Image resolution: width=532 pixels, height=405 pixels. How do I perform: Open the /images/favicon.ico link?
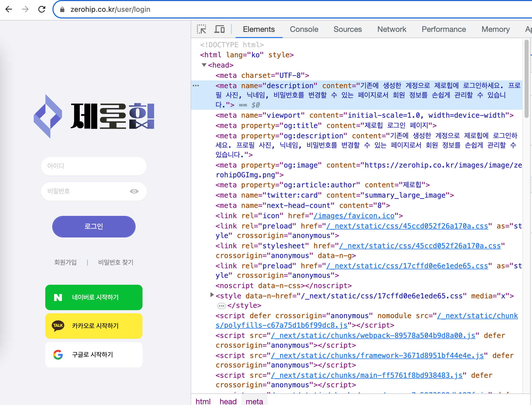[354, 216]
